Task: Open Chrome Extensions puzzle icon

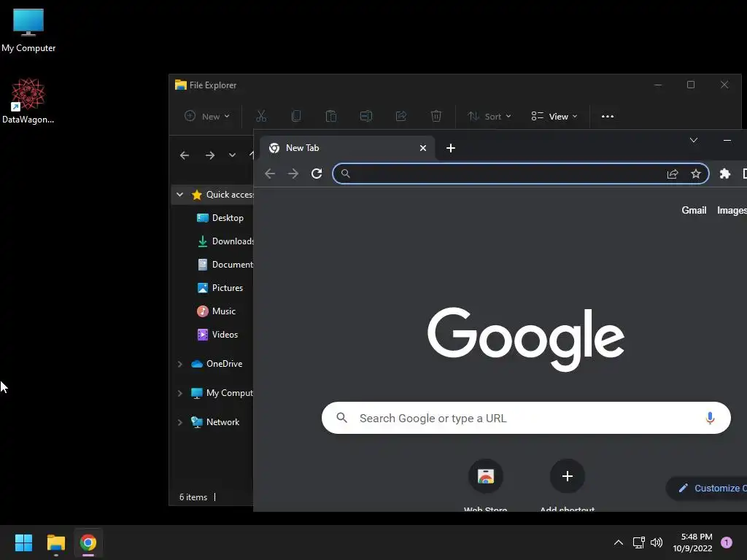Action: point(724,174)
